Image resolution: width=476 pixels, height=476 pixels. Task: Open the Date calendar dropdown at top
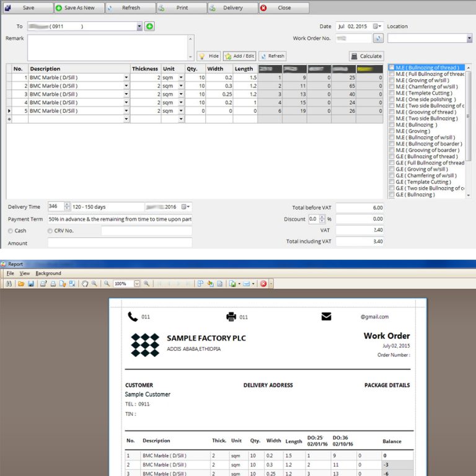377,27
